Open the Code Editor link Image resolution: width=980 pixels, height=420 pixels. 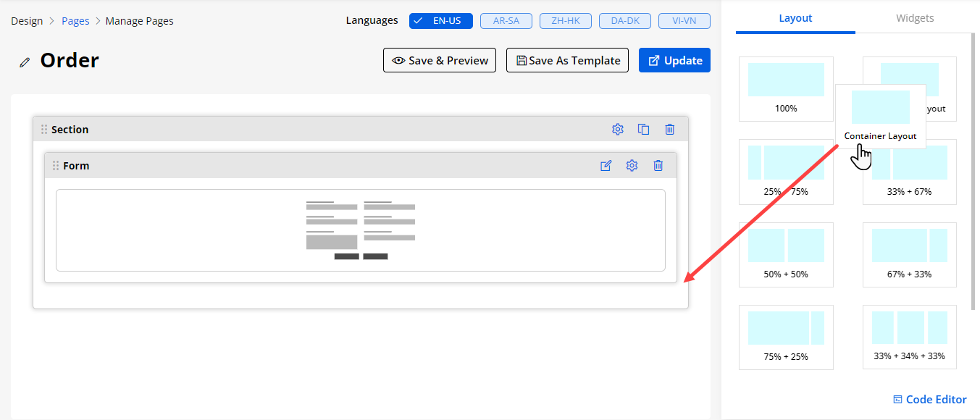point(929,400)
